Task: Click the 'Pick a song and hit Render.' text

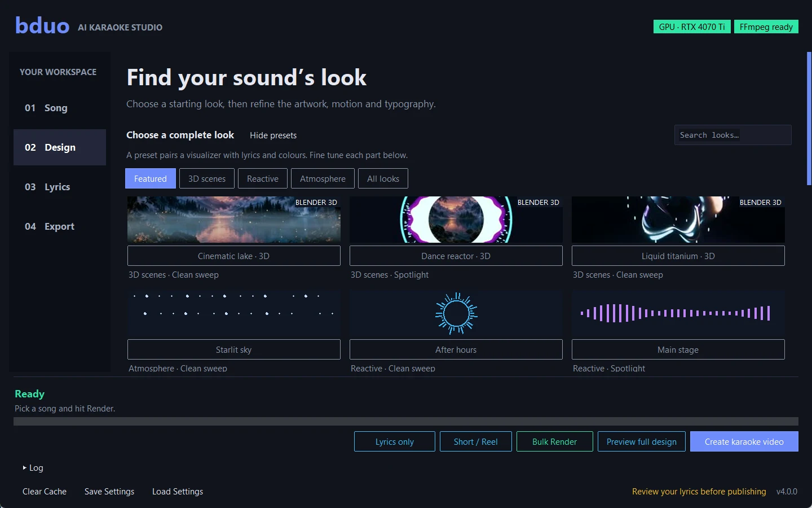Action: point(65,409)
